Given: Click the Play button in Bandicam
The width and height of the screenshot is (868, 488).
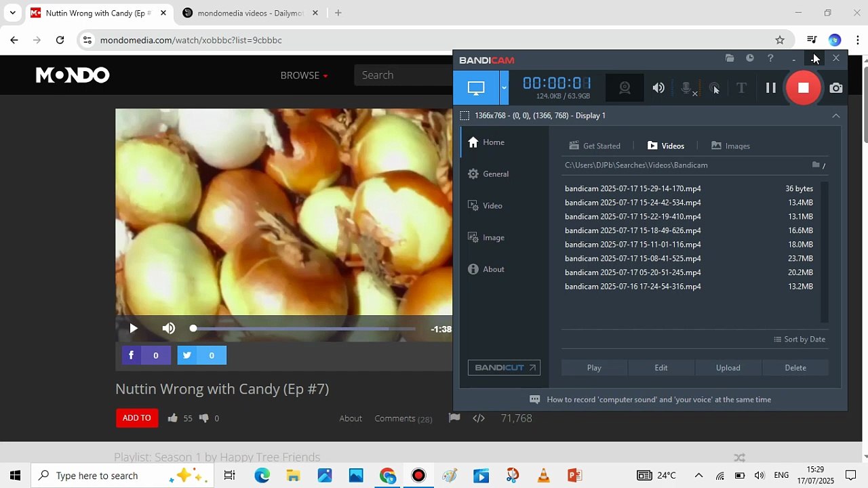Looking at the screenshot, I should click(594, 367).
